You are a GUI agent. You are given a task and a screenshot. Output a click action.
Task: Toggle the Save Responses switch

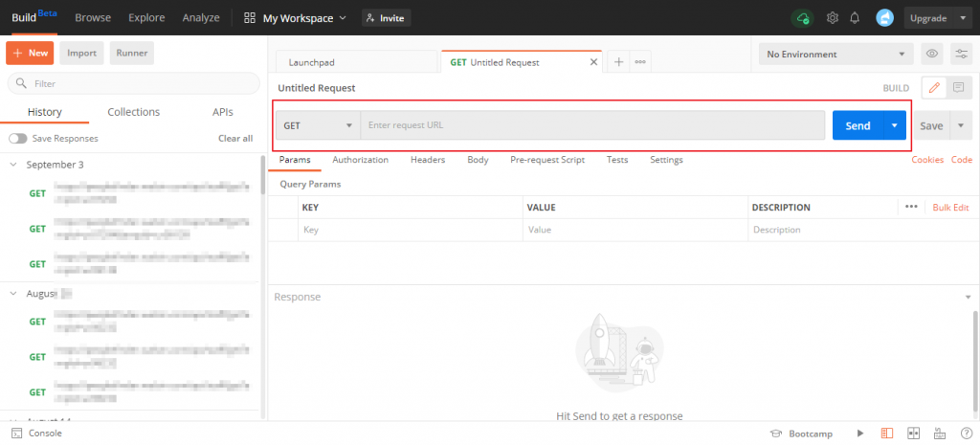point(17,138)
